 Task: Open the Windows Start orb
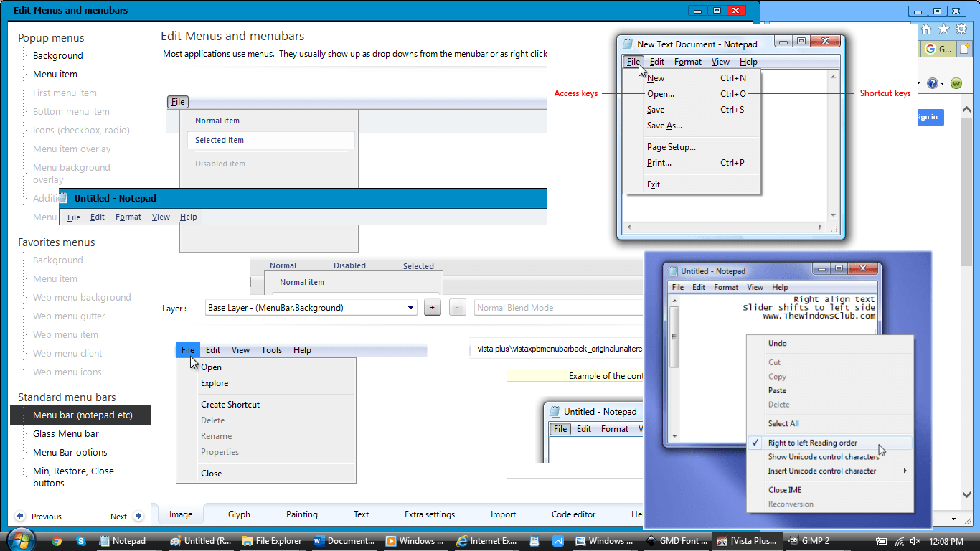click(x=19, y=540)
